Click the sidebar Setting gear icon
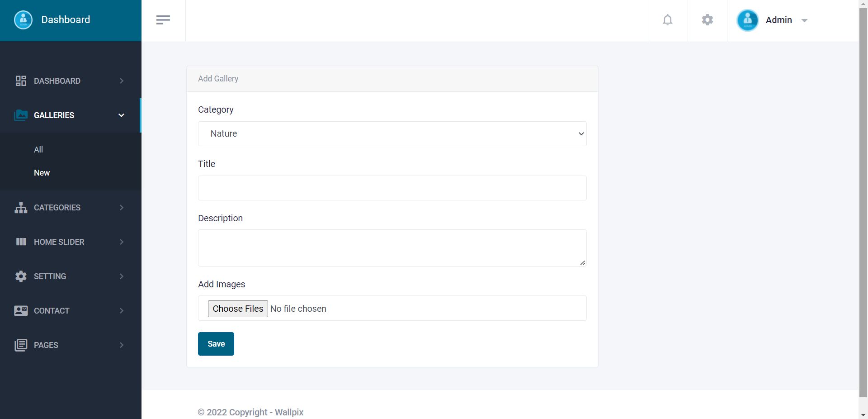 (21, 276)
